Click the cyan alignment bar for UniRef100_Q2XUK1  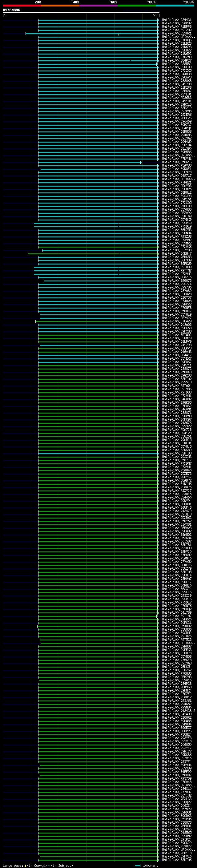92,33
